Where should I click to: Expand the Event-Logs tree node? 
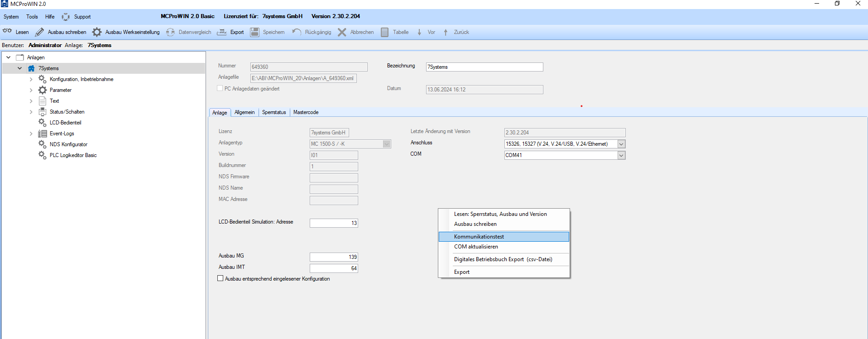[x=31, y=134]
